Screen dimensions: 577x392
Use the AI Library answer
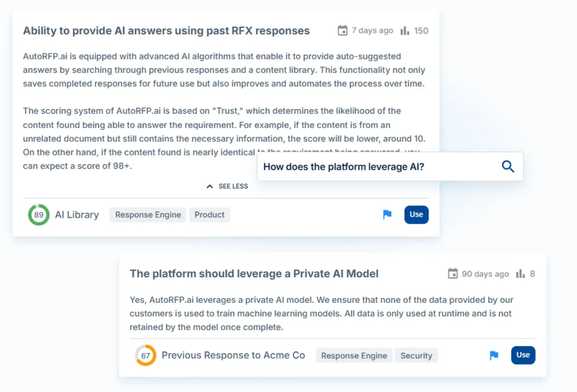click(416, 215)
